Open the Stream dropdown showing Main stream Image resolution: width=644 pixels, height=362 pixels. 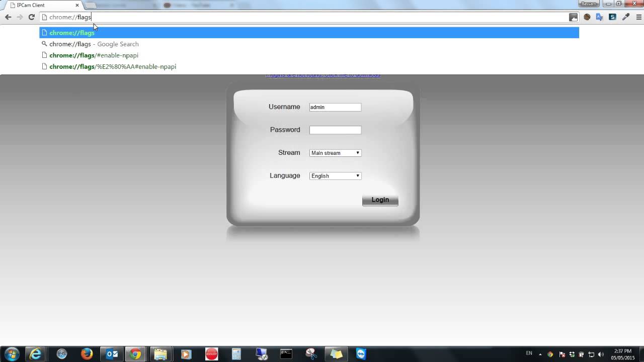pos(335,153)
